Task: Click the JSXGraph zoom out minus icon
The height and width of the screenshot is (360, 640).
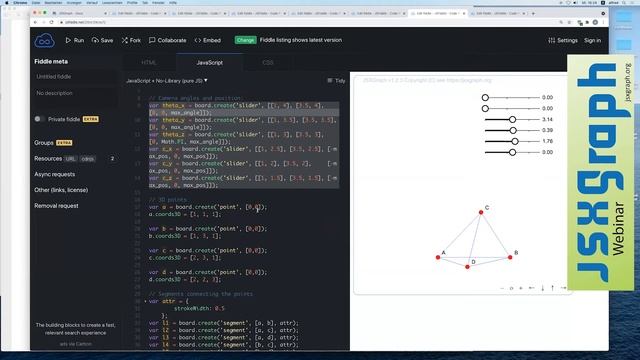Action: pyautogui.click(x=502, y=288)
